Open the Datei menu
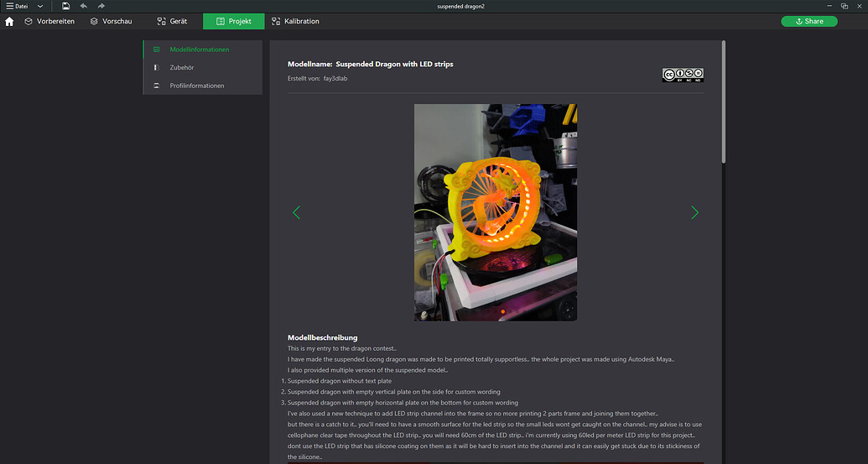868x464 pixels. coord(17,6)
